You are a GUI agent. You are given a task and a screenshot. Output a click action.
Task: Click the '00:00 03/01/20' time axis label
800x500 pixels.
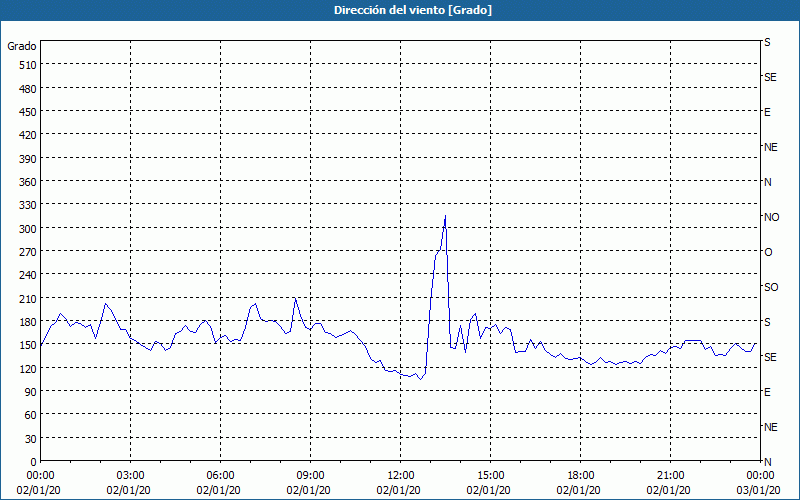click(x=760, y=483)
